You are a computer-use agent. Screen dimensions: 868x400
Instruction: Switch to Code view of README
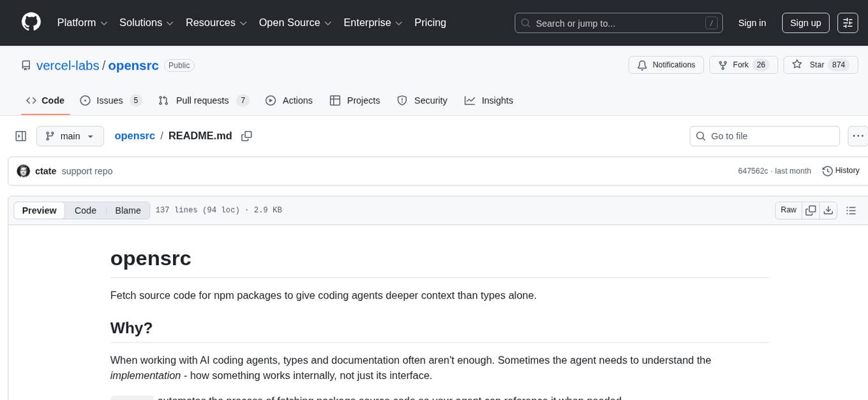(85, 210)
